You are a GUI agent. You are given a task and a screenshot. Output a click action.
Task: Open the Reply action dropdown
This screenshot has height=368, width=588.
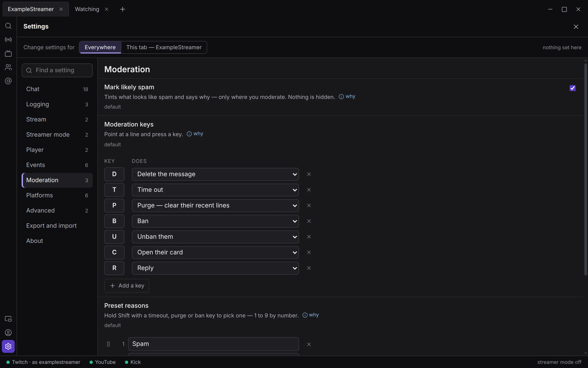point(215,268)
